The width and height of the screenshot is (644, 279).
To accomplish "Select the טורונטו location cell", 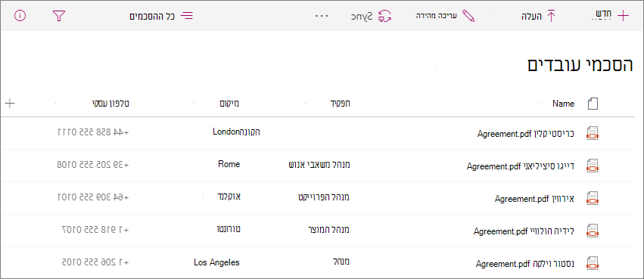I will [x=228, y=229].
